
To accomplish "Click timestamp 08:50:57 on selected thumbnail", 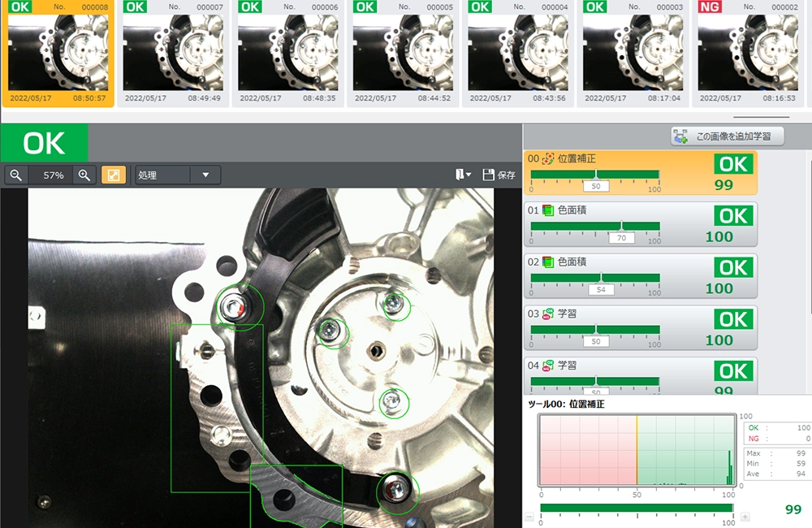I will coord(89,98).
